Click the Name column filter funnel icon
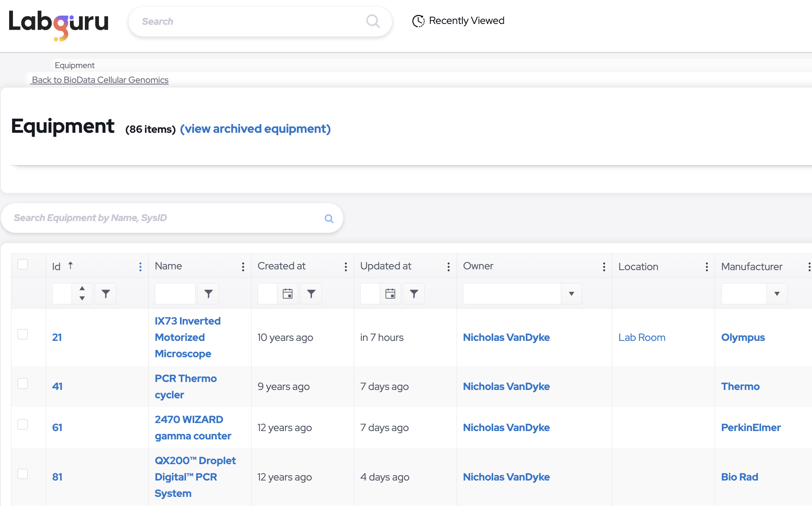 click(208, 294)
